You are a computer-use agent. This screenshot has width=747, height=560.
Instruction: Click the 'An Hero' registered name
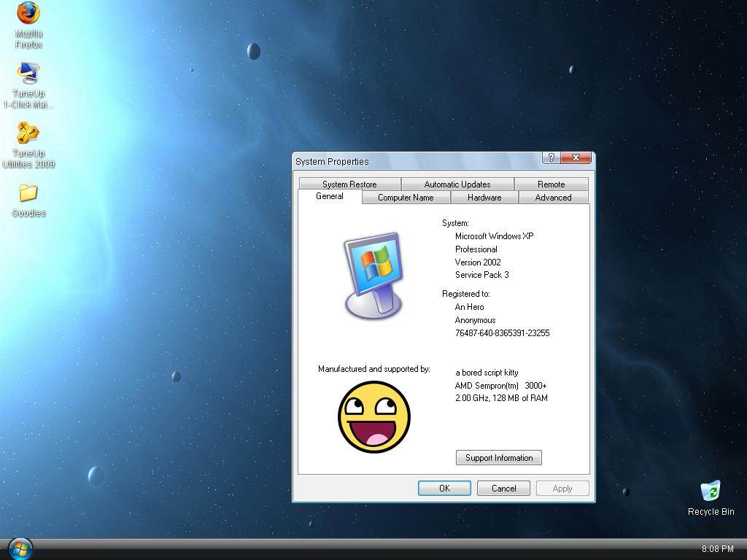tap(469, 307)
